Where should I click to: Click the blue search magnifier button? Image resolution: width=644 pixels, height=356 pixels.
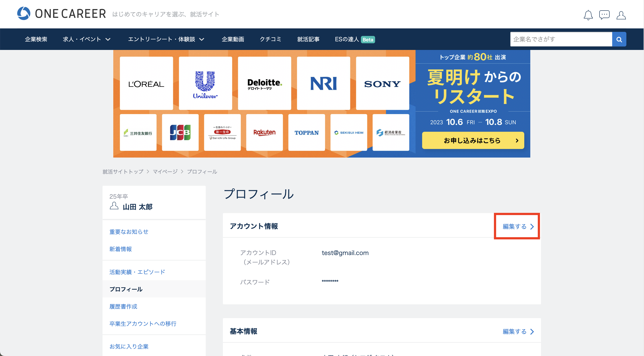[x=619, y=39]
